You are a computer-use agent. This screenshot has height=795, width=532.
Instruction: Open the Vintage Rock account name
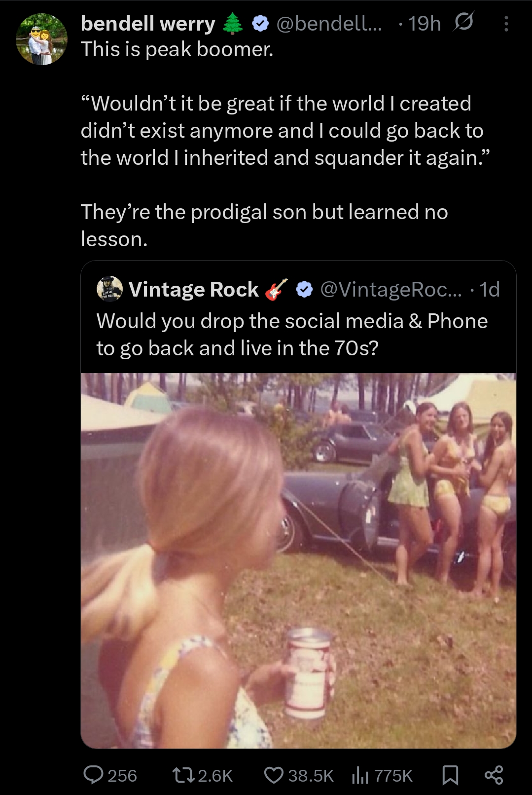(194, 289)
